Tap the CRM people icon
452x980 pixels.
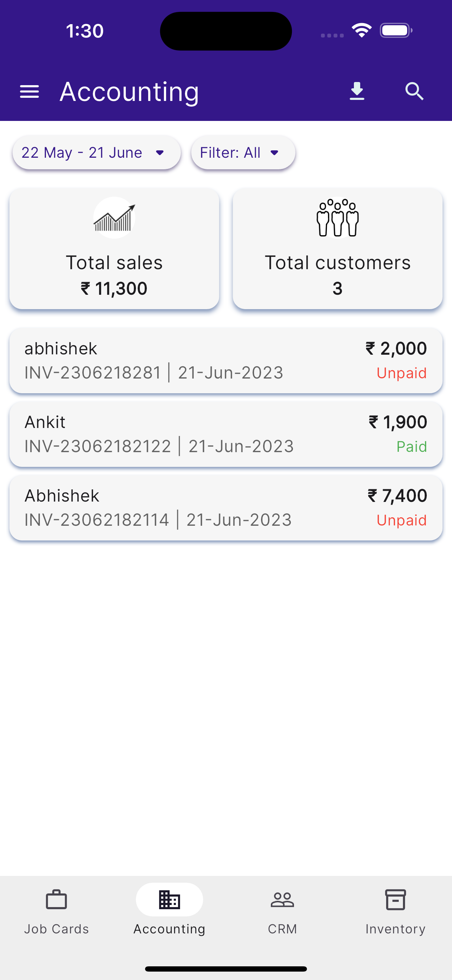coord(282,900)
